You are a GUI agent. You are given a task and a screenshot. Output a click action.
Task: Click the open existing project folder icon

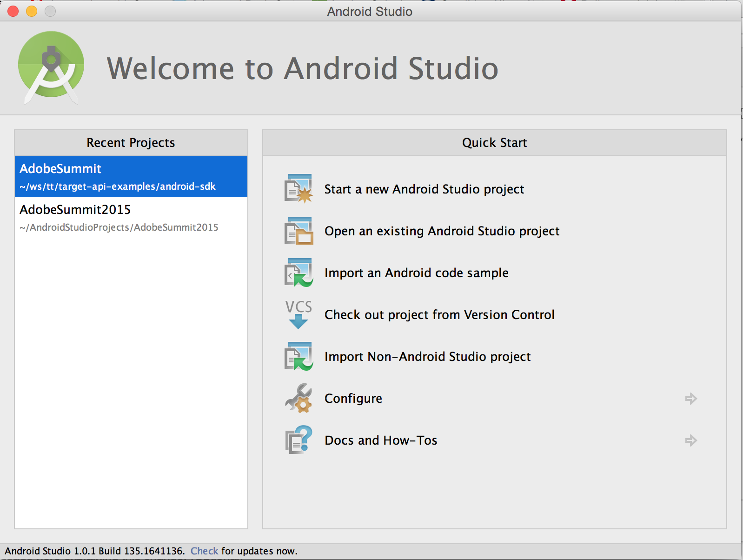(299, 231)
